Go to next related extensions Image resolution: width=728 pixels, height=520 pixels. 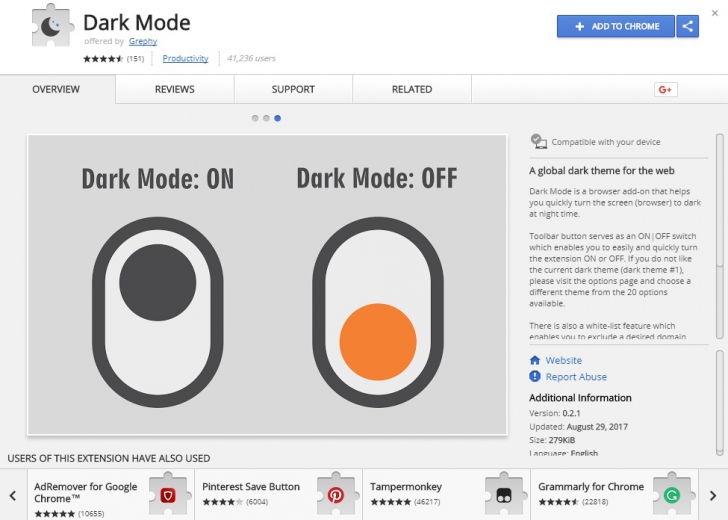click(713, 495)
